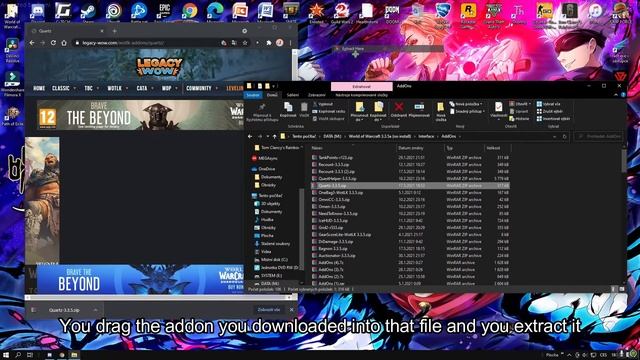This screenshot has height=360, width=640.
Task: Open new Chrome tab
Action: tap(115, 31)
